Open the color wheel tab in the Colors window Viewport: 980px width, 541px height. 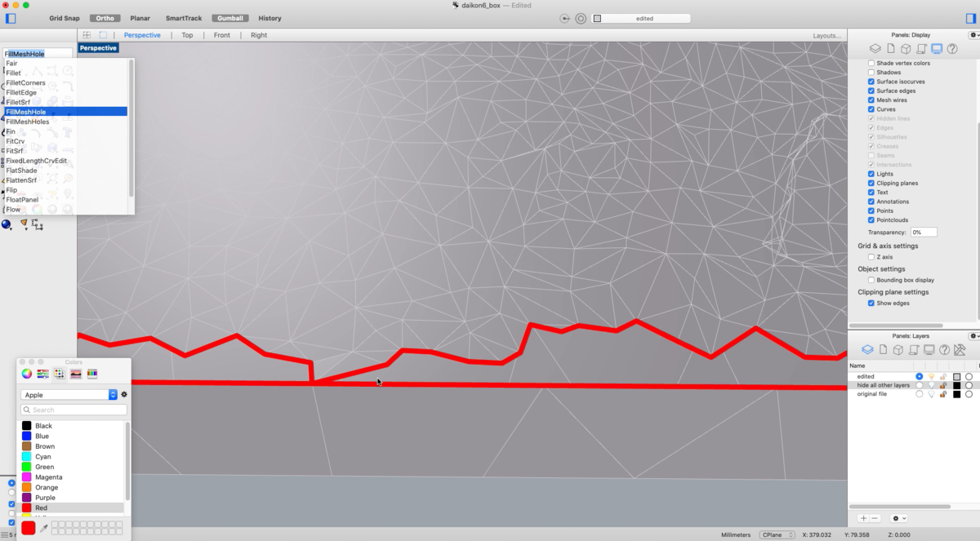27,374
